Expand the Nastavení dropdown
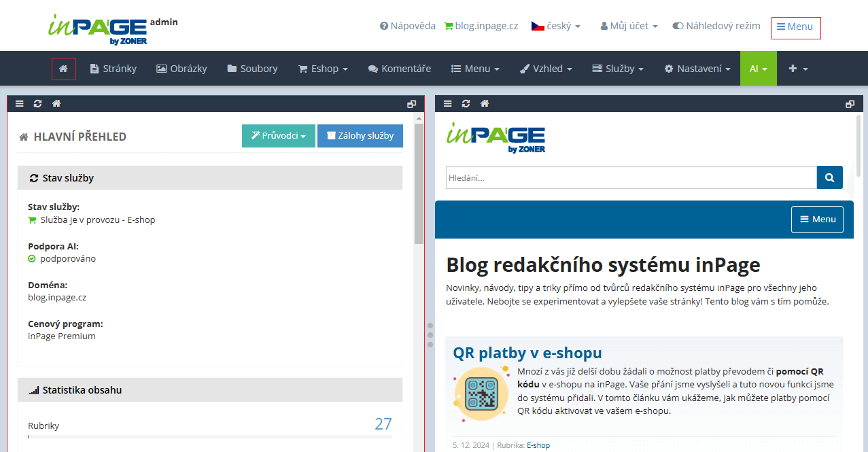Screen dimensions: 868x452 tap(697, 69)
